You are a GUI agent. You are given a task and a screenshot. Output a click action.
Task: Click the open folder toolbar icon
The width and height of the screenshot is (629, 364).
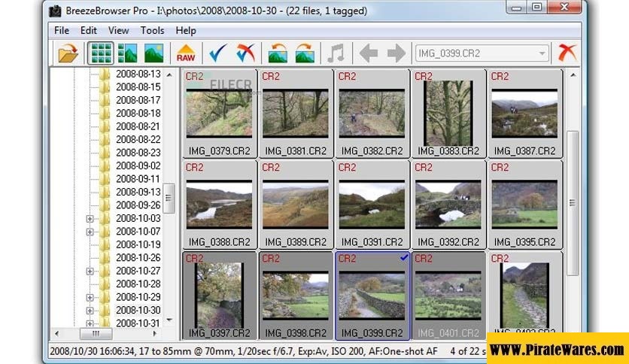click(x=68, y=53)
